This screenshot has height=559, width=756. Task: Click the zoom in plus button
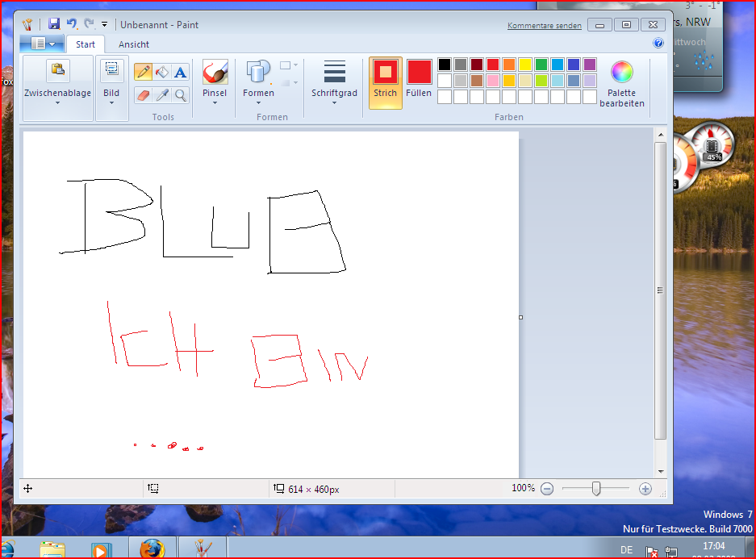pyautogui.click(x=645, y=489)
